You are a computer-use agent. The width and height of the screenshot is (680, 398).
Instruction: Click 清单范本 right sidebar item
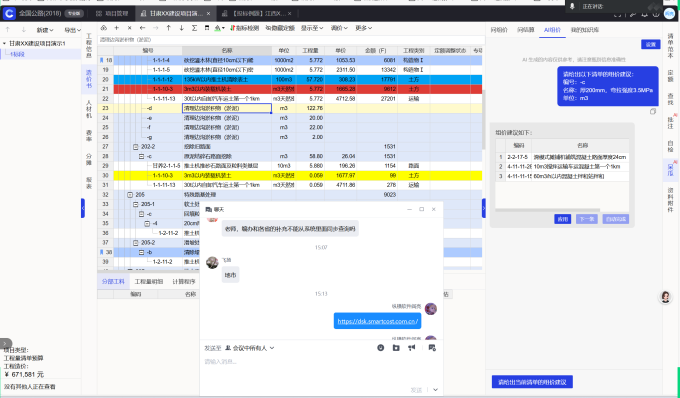670,46
